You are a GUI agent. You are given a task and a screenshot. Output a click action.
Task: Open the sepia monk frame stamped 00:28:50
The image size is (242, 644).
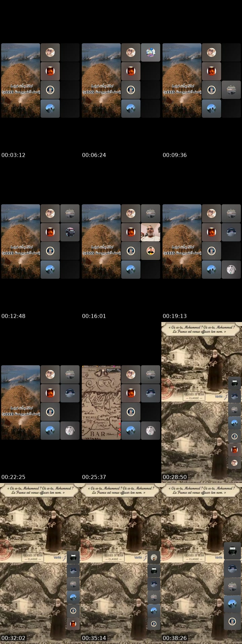[202, 402]
